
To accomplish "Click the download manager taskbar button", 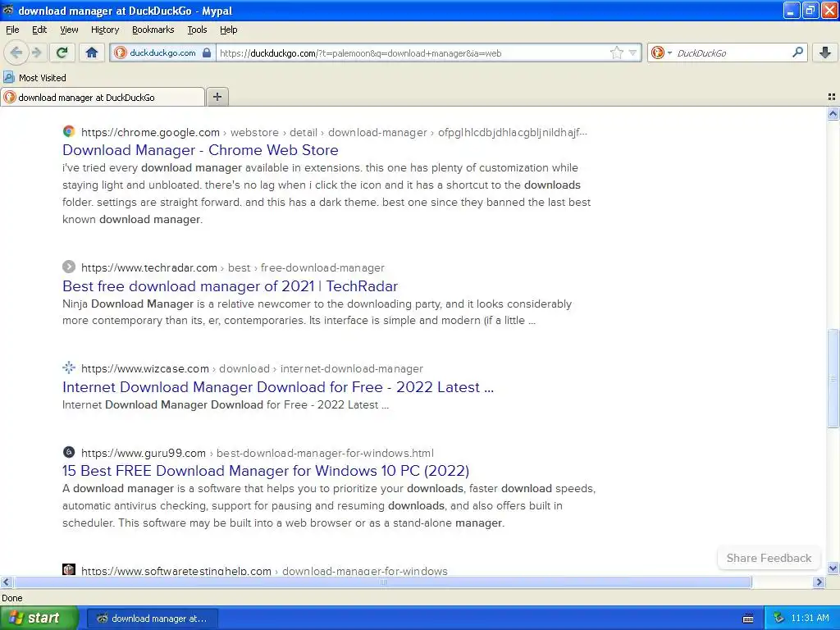I will (x=152, y=619).
